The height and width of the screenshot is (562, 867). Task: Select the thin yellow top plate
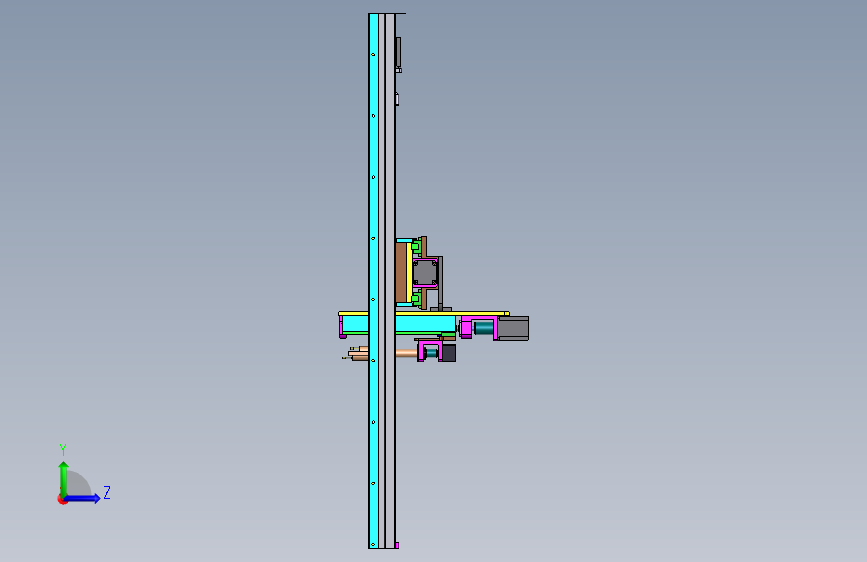[424, 314]
